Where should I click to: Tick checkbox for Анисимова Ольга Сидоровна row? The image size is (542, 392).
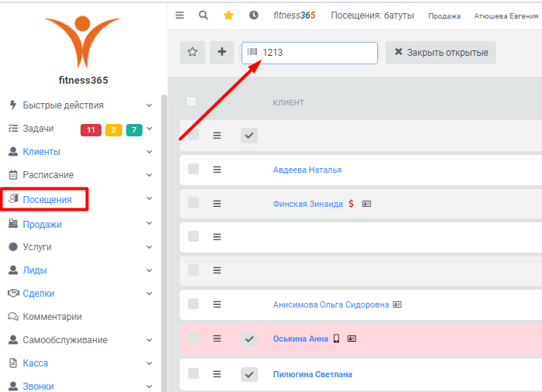point(194,304)
